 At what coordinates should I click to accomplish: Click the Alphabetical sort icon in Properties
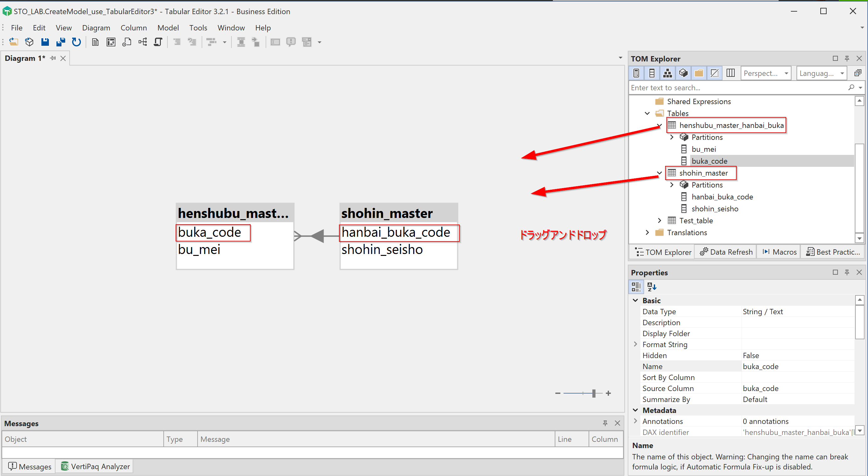tap(652, 287)
